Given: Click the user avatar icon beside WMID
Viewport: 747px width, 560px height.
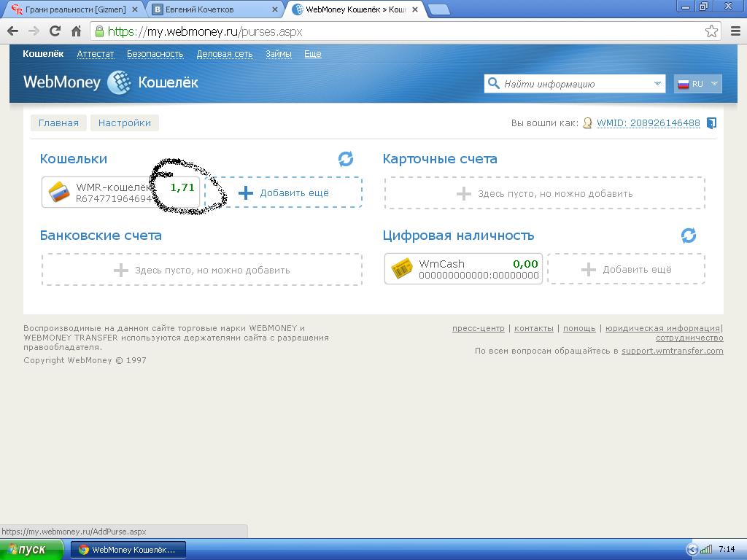Looking at the screenshot, I should click(x=587, y=122).
